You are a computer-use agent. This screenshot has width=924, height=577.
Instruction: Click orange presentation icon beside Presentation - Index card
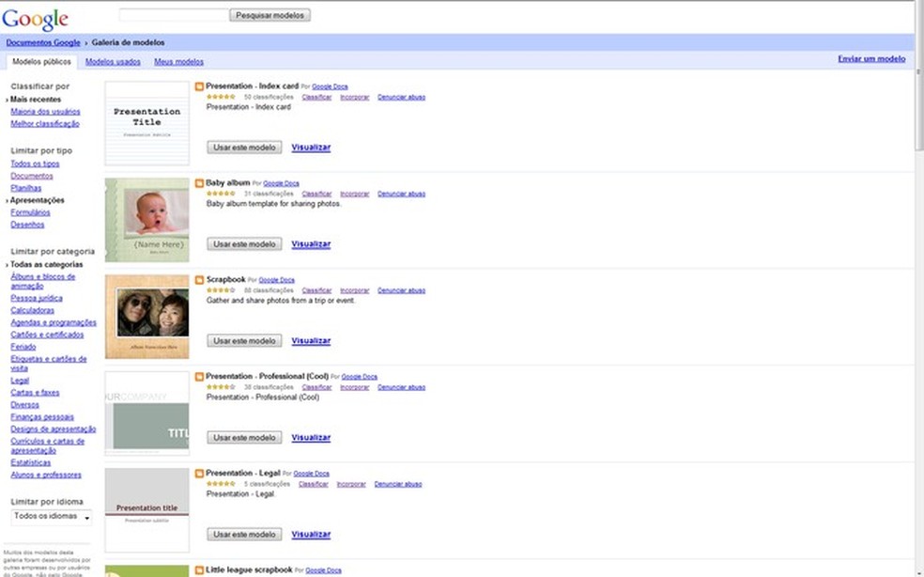coord(199,86)
